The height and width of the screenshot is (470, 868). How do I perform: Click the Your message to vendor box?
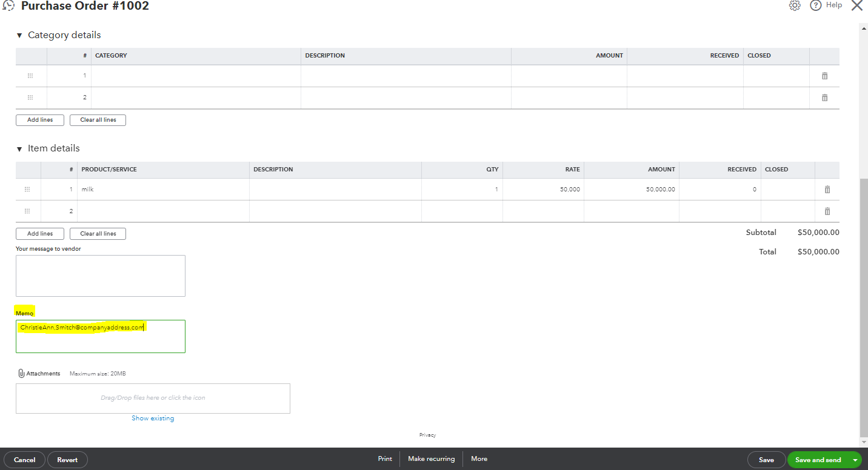click(101, 276)
